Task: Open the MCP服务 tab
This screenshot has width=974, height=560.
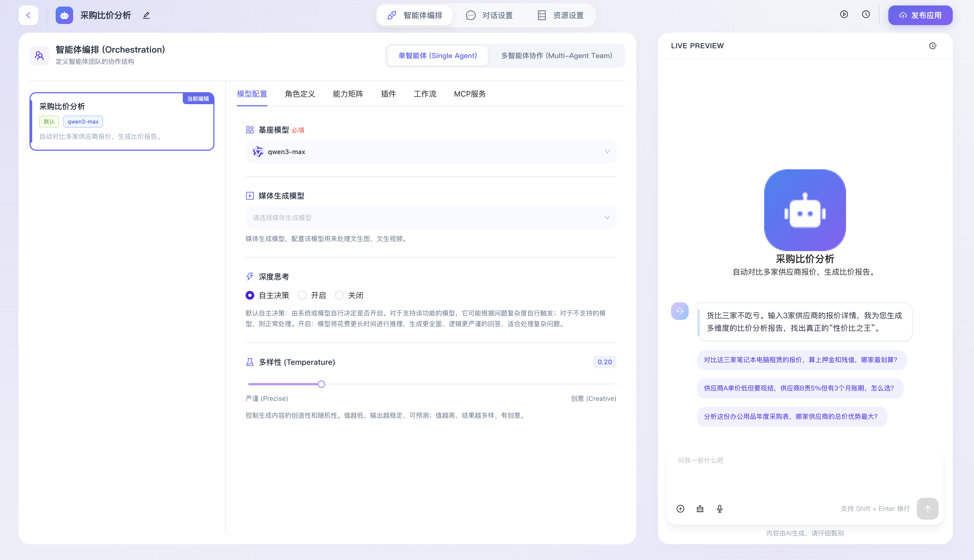Action: point(470,94)
